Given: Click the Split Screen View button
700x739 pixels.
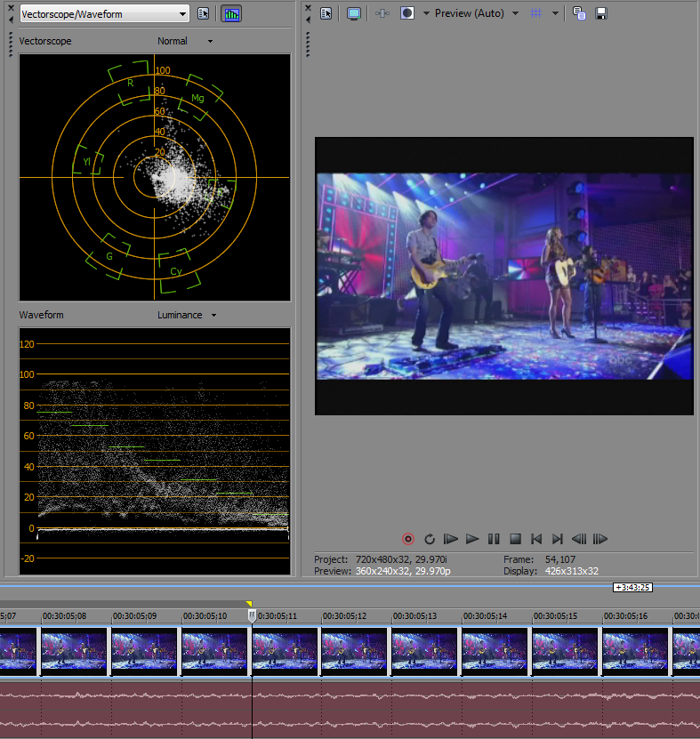Looking at the screenshot, I should coord(407,13).
